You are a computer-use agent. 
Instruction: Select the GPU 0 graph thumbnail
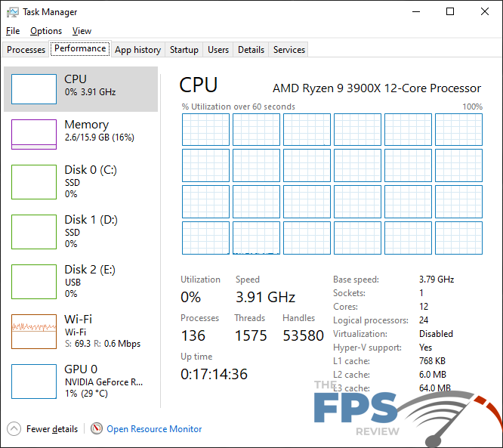[34, 382]
